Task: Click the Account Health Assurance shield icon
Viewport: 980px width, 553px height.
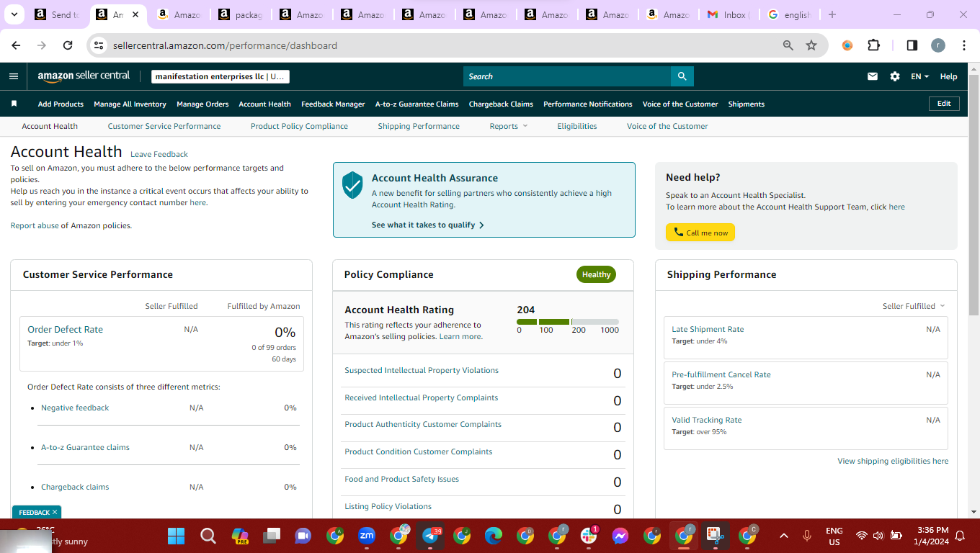Action: click(352, 185)
